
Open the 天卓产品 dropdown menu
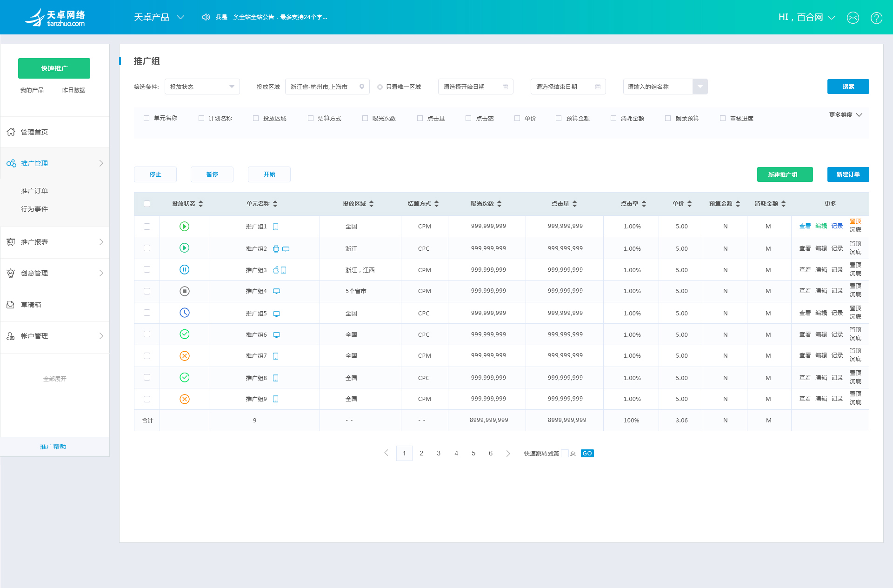[x=159, y=17]
